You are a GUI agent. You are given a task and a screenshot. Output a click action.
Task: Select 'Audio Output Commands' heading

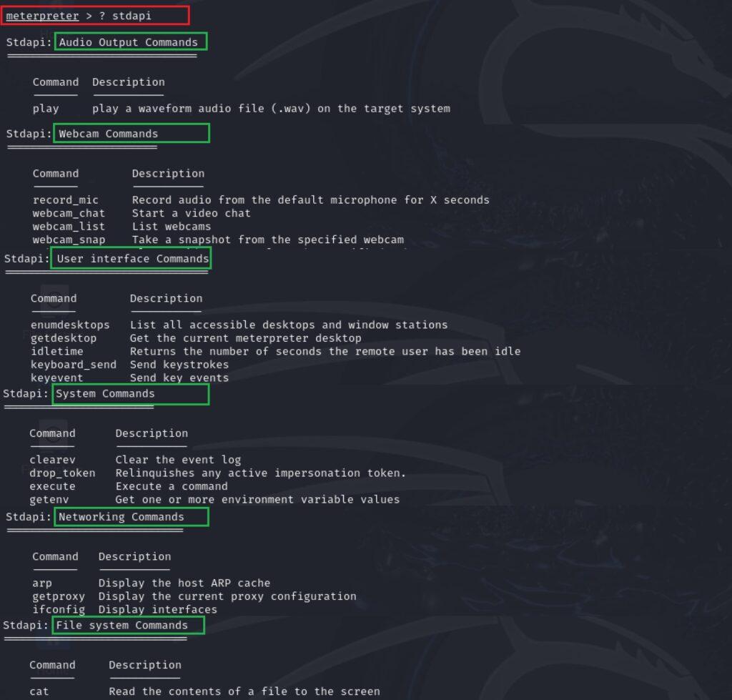[129, 42]
